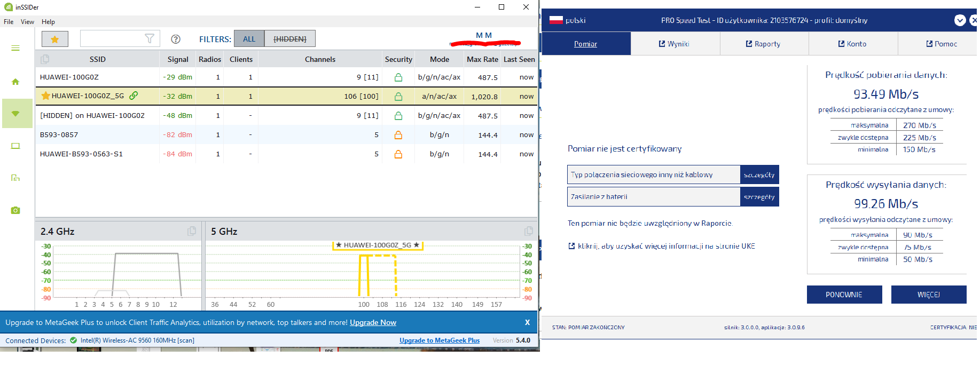This screenshot has height=373, width=980.
Task: Dismiss the upgrade banner X
Action: tap(527, 322)
